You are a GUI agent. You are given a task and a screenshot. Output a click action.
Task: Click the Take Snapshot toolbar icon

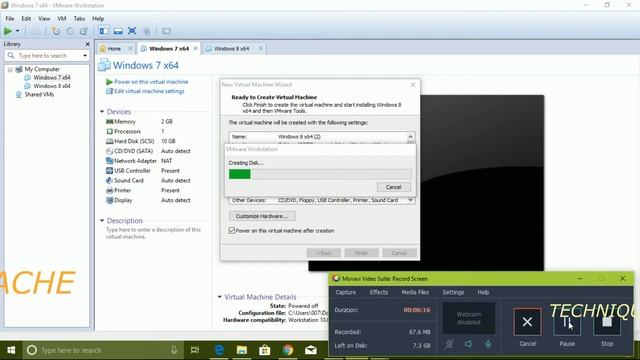[56, 31]
